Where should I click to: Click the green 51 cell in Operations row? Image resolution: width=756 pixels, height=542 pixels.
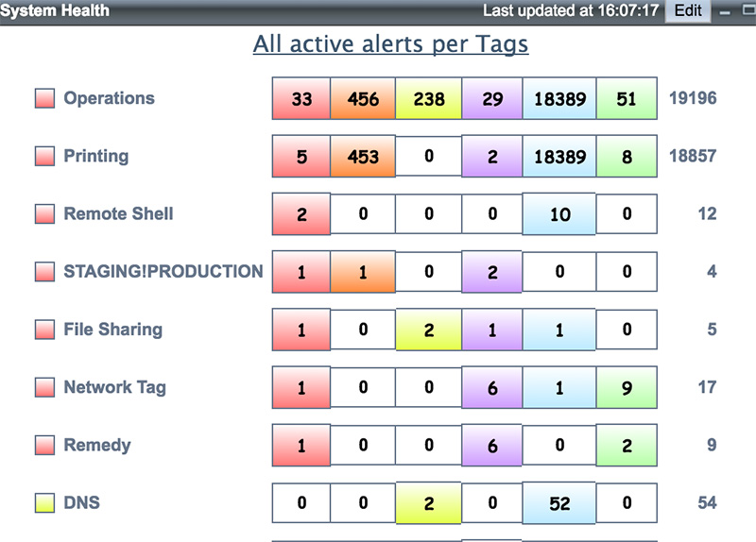627,98
